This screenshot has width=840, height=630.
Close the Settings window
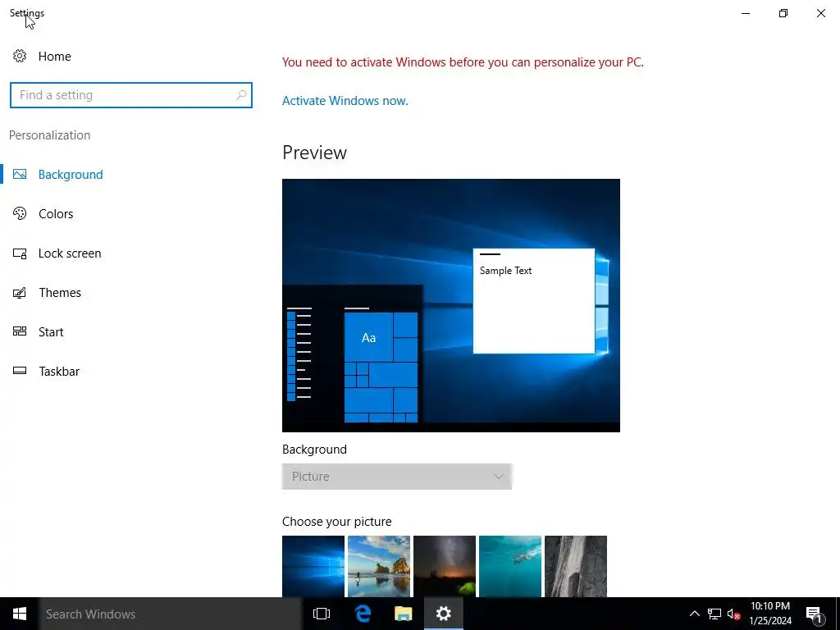820,13
